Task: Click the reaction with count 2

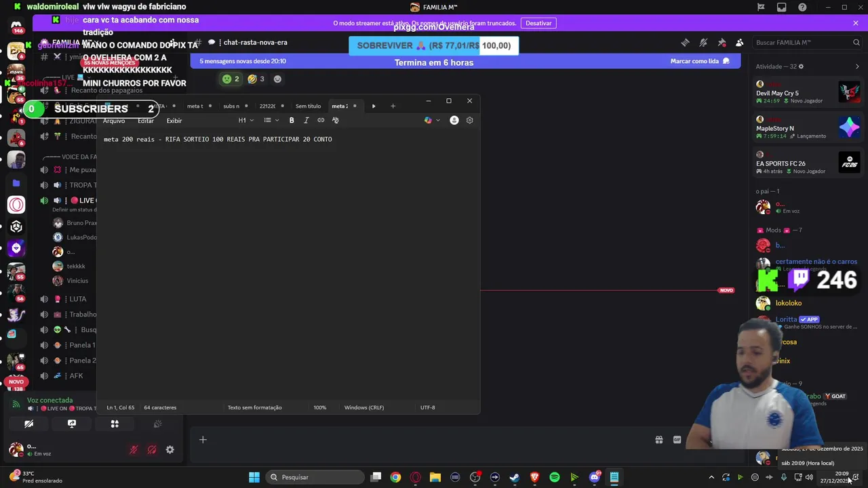Action: pos(231,79)
